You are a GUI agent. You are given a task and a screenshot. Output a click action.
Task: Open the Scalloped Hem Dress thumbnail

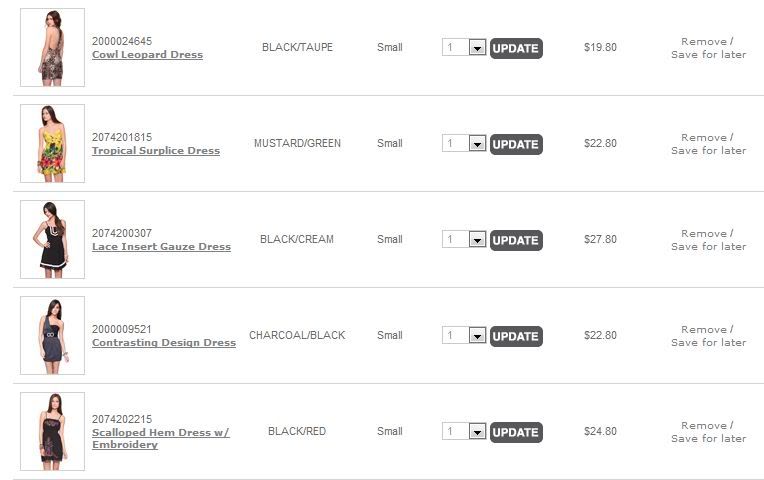click(x=52, y=432)
